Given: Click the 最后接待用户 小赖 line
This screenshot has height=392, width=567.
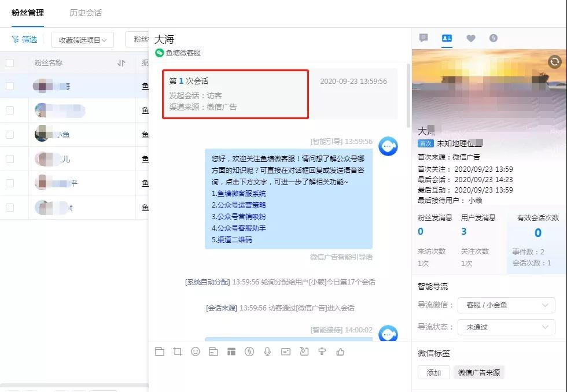Looking at the screenshot, I should pos(450,201).
